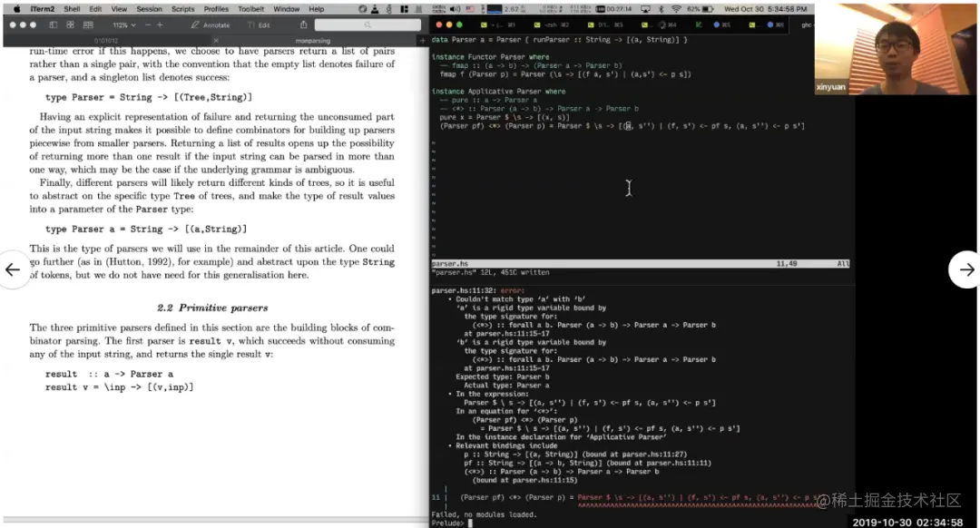Add a new tab with plus button

(423, 41)
